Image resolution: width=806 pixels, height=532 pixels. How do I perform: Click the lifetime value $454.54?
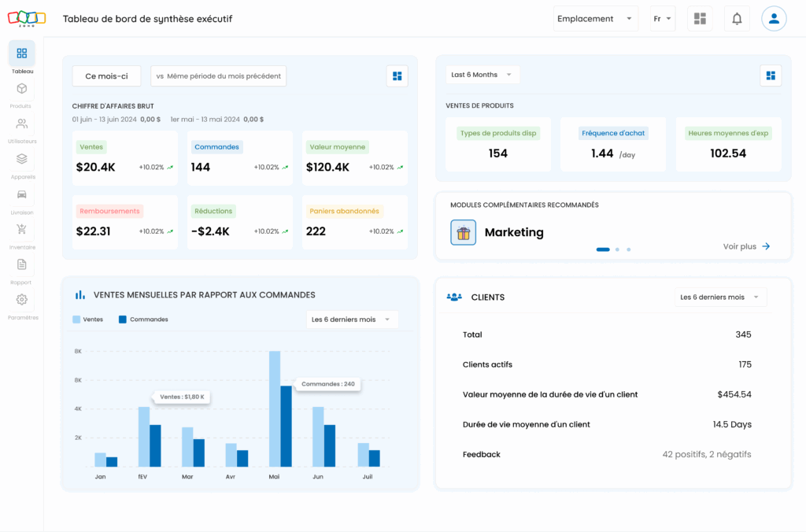coord(734,394)
